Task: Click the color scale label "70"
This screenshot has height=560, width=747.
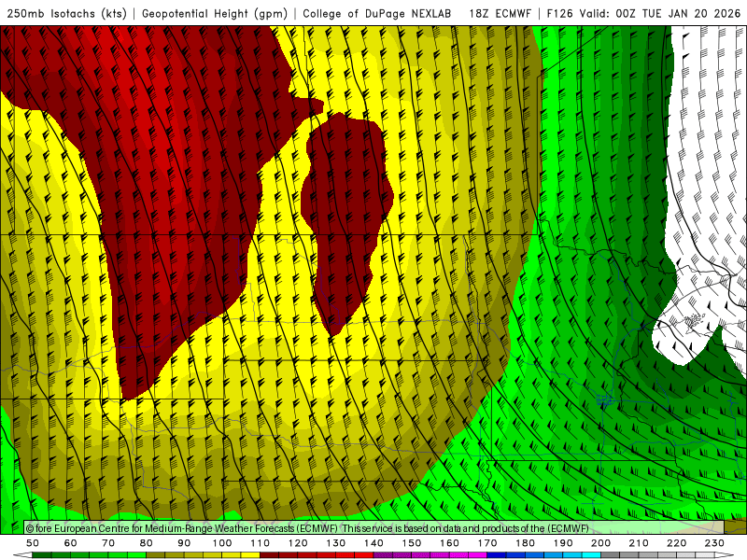Action: coord(108,543)
